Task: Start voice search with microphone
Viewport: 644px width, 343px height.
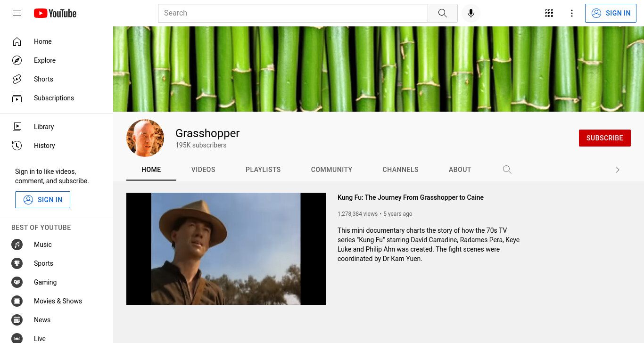Action: tap(471, 13)
